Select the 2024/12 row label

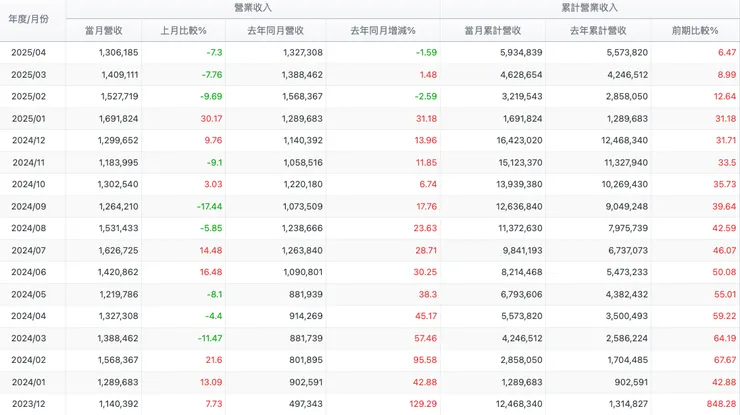tap(29, 140)
